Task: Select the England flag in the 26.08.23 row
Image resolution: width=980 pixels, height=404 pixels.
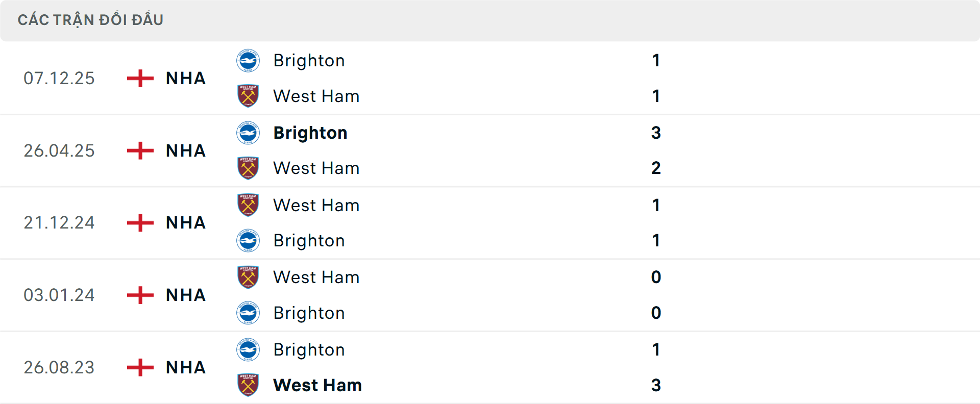Action: [139, 367]
